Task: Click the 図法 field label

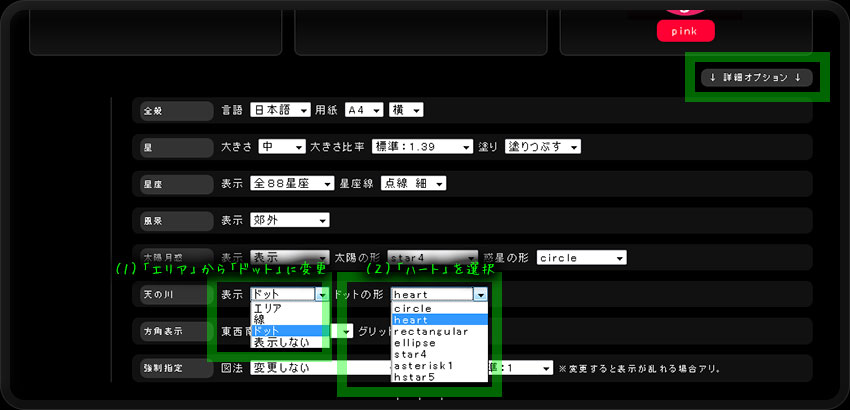Action: pyautogui.click(x=232, y=368)
